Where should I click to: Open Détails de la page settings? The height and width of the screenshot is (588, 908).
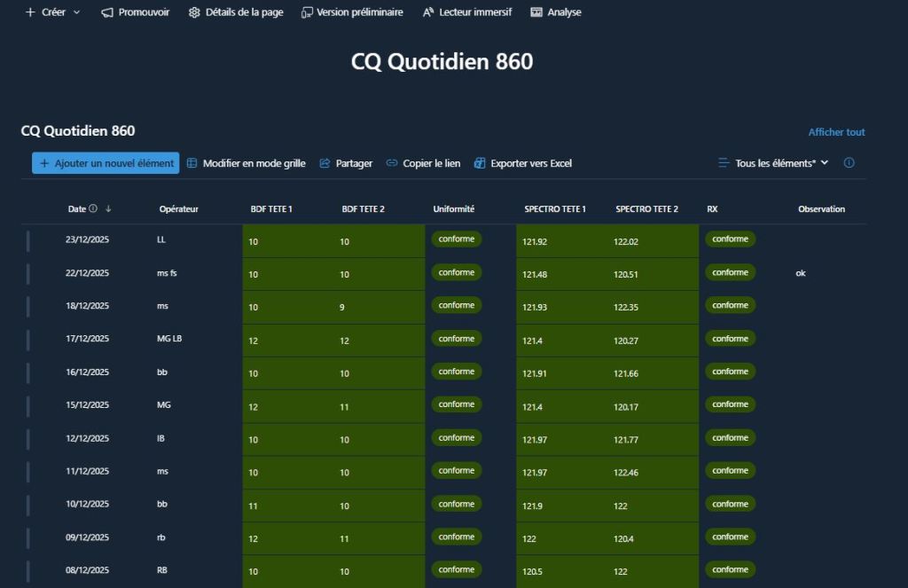(236, 12)
